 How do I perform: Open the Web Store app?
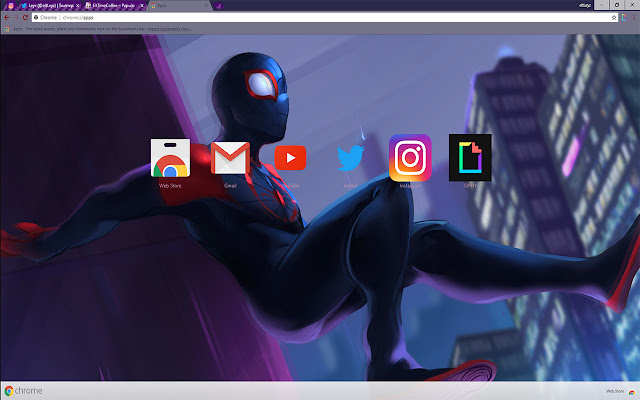pos(170,158)
